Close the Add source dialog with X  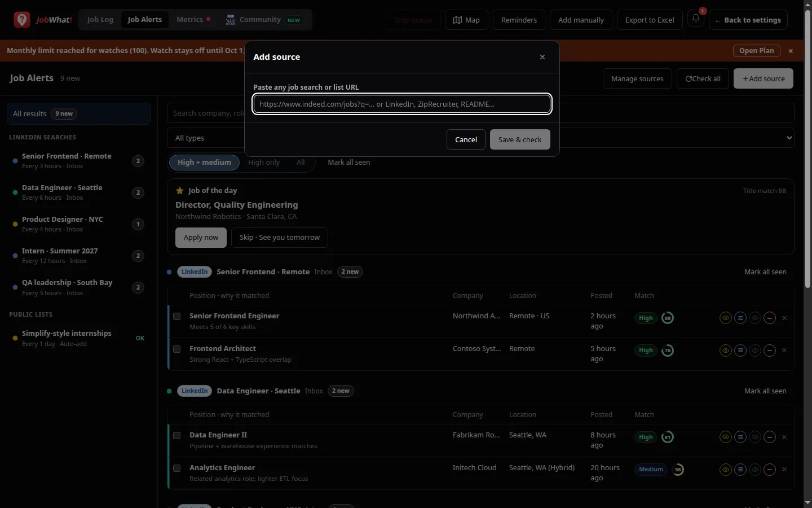(x=542, y=57)
